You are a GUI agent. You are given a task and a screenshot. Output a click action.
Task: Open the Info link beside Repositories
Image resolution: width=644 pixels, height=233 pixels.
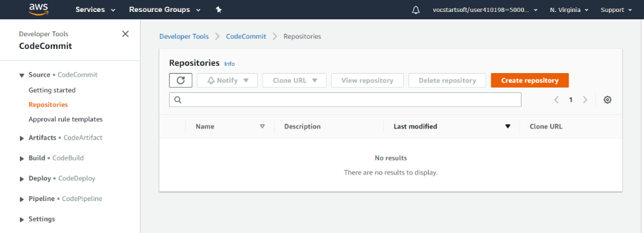(x=229, y=64)
